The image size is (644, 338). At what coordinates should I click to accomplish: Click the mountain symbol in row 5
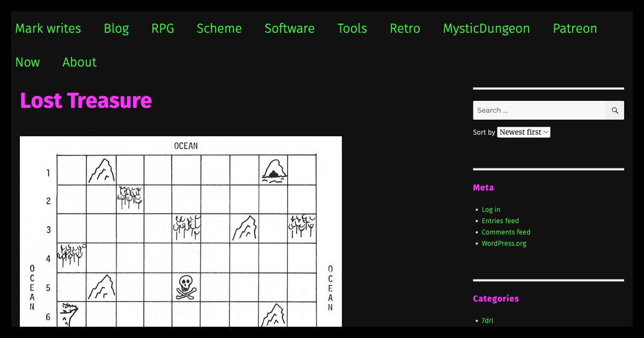[101, 287]
